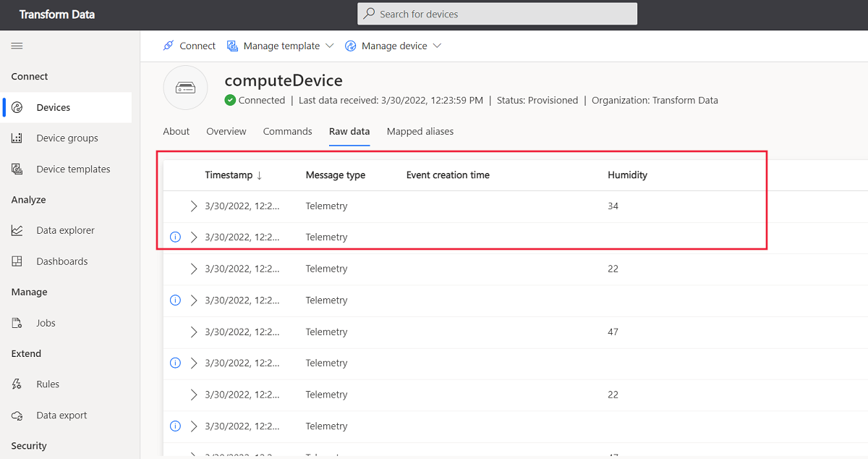
Task: Sort by Timestamp column header
Action: point(234,175)
